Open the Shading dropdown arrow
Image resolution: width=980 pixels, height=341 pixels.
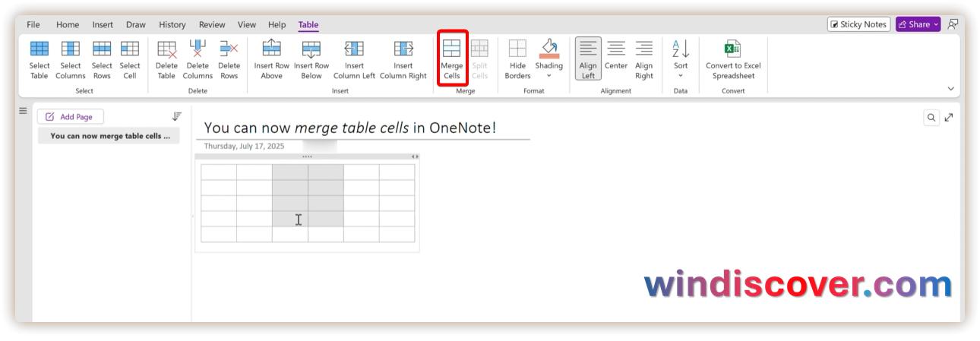pyautogui.click(x=548, y=76)
